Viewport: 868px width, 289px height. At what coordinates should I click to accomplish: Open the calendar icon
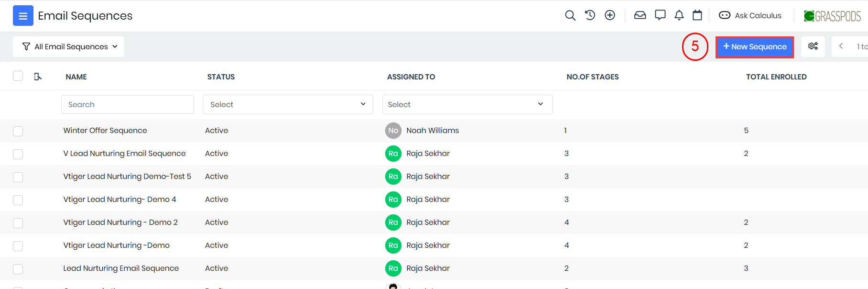pos(697,15)
